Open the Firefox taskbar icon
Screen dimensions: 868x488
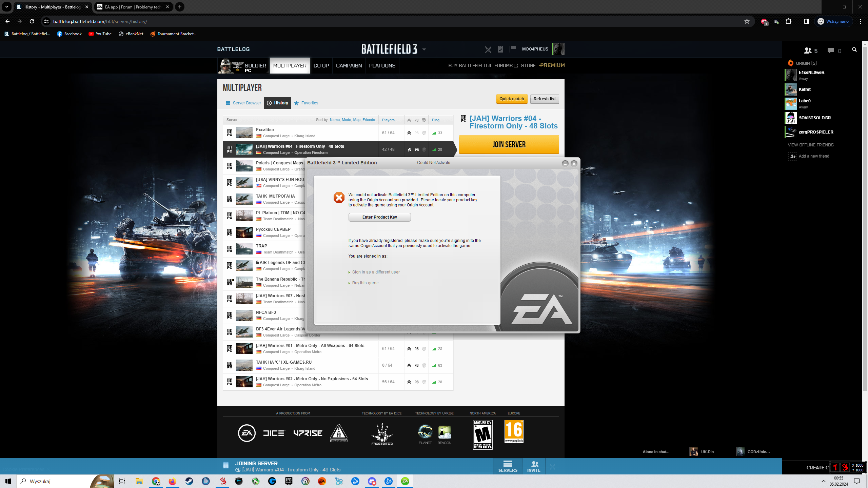click(172, 481)
